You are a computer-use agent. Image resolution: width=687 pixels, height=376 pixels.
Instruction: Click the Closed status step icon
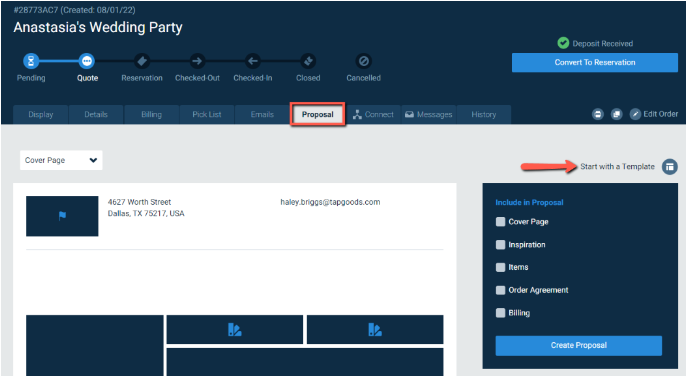pyautogui.click(x=308, y=61)
